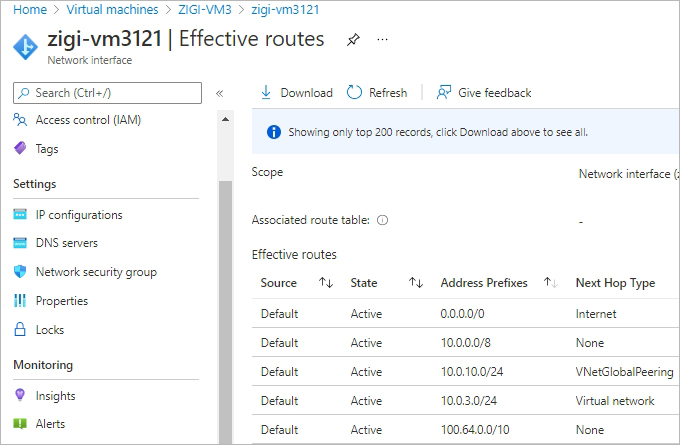Sort by Source column arrows
The image size is (680, 445).
pyautogui.click(x=326, y=283)
